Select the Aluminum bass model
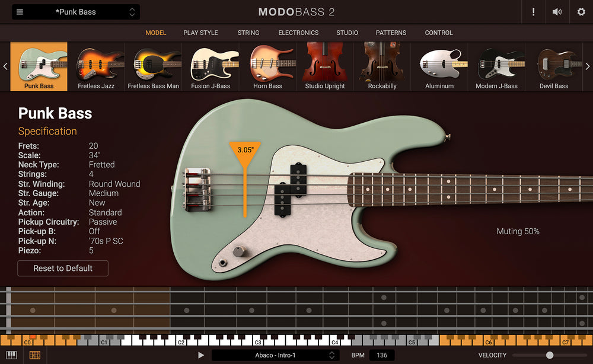593x364 pixels. 439,66
